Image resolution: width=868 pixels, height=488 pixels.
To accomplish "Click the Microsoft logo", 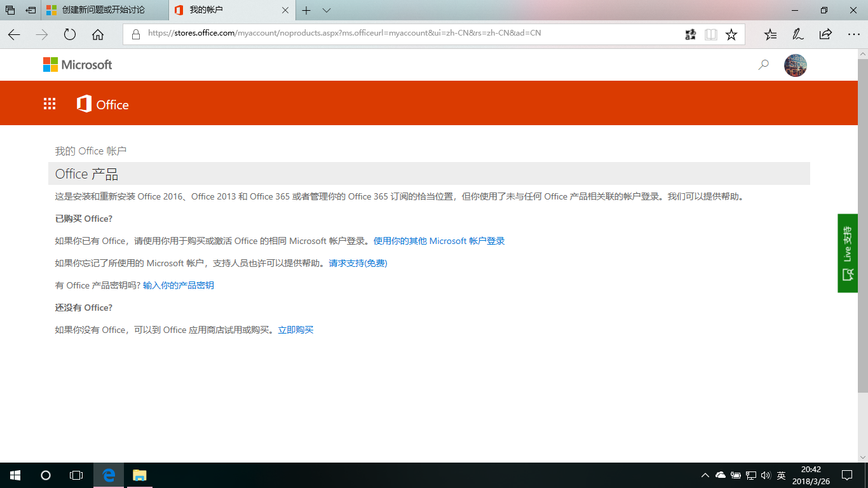I will [78, 65].
